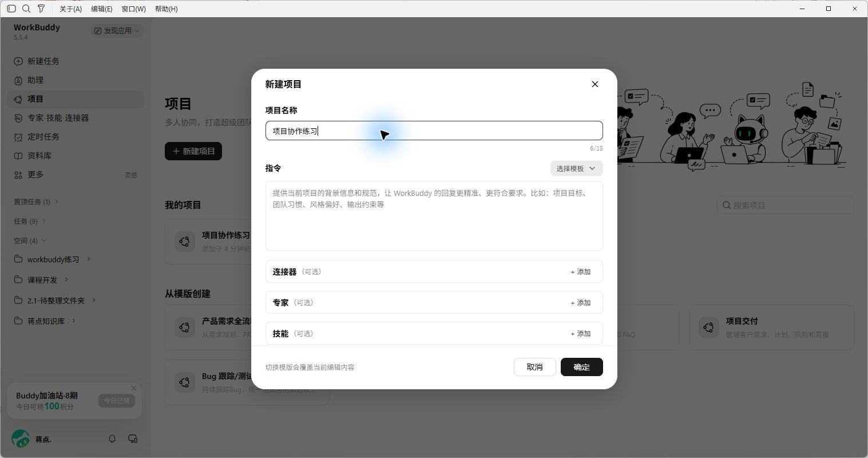
Task: Open notifications bell icon
Action: point(112,439)
